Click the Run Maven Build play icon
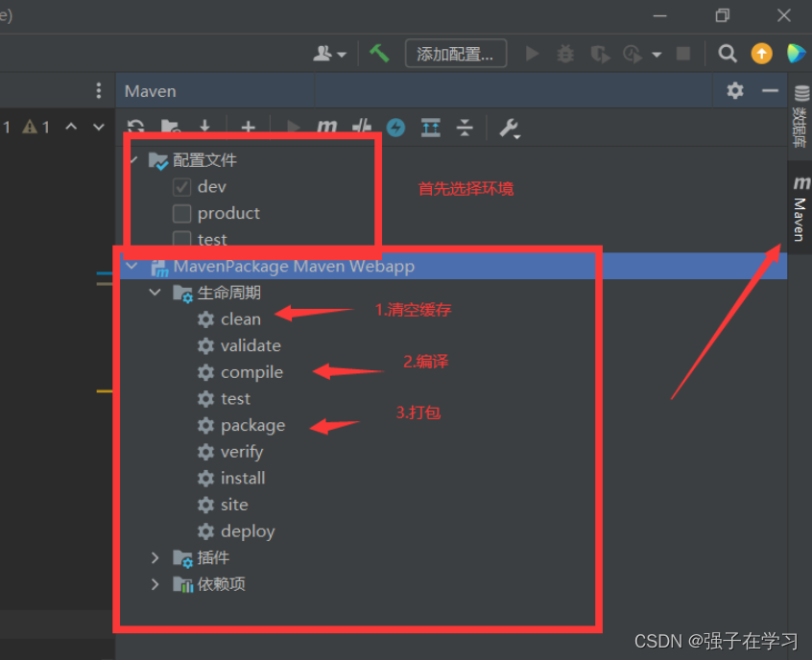Image resolution: width=812 pixels, height=660 pixels. pos(293,127)
